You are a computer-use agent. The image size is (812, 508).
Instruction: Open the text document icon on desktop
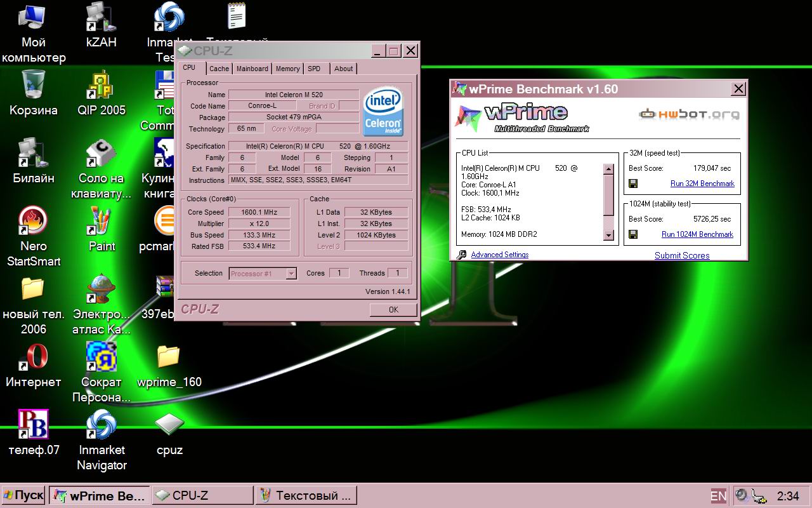(237, 17)
